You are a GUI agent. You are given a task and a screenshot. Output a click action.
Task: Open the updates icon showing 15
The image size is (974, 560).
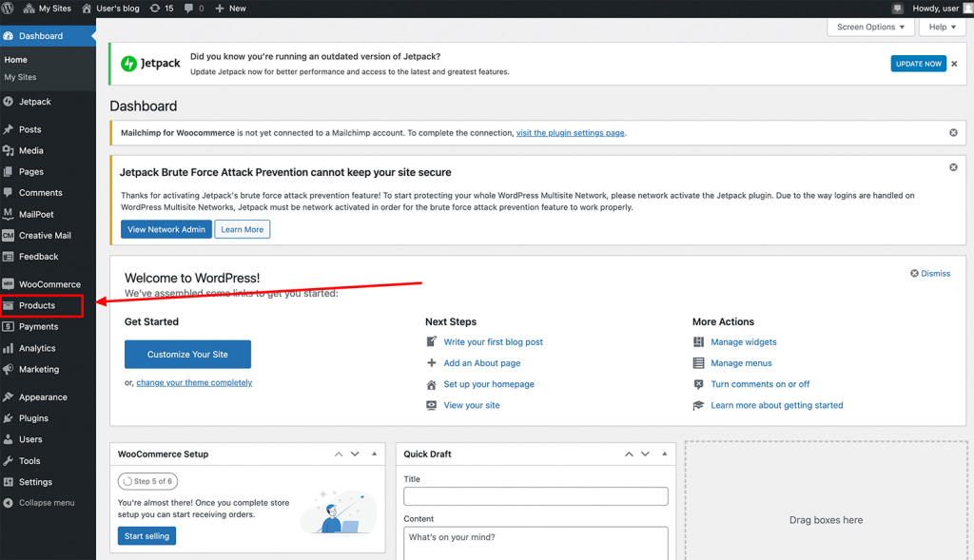(x=162, y=8)
